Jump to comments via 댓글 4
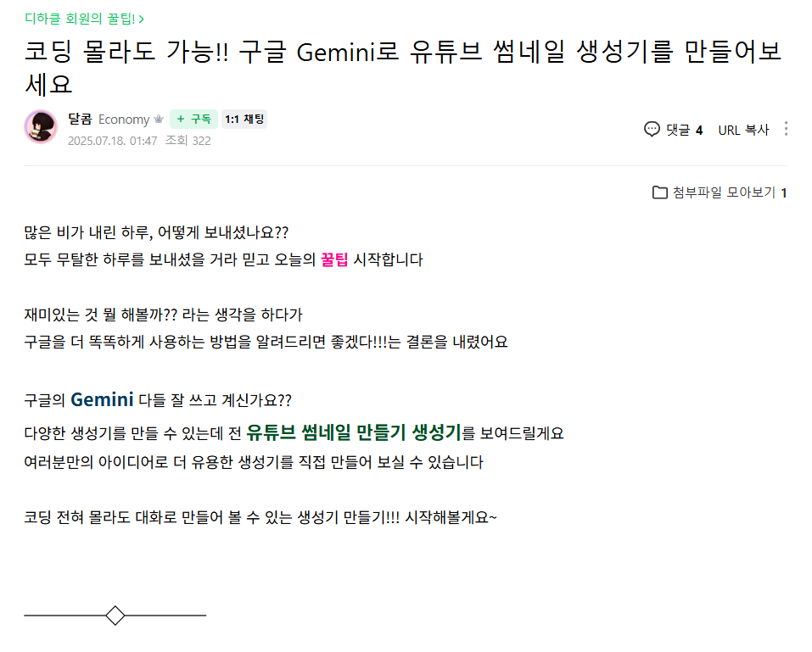 coord(684,130)
